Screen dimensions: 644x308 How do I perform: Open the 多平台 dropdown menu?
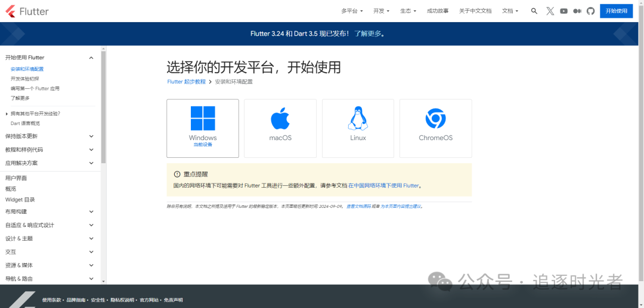[352, 11]
